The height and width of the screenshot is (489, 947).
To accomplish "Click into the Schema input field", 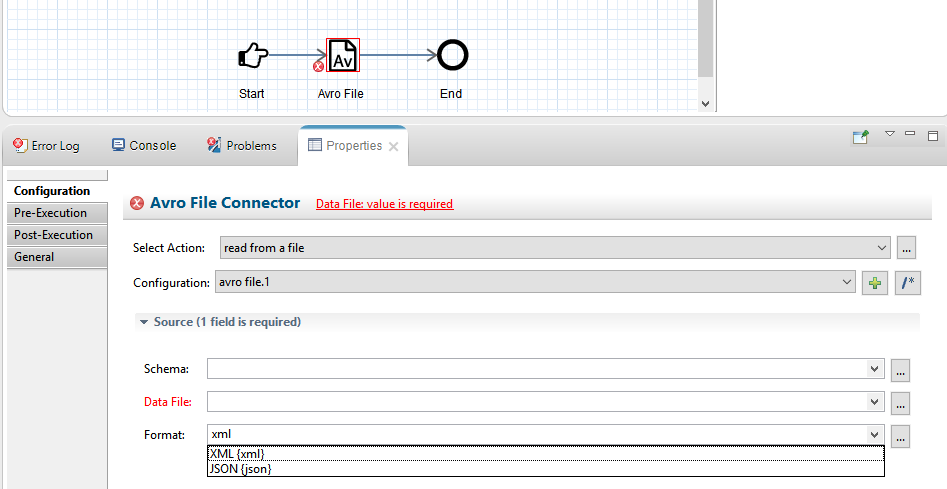I will 536,368.
